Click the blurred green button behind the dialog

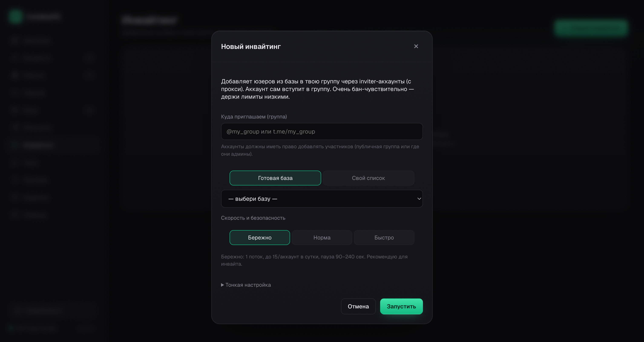(x=591, y=28)
